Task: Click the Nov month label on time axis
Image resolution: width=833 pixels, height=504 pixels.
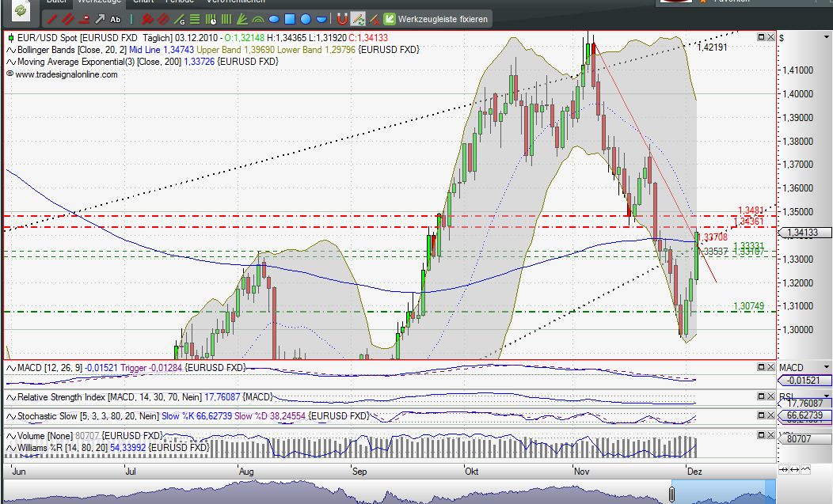Action: (582, 471)
